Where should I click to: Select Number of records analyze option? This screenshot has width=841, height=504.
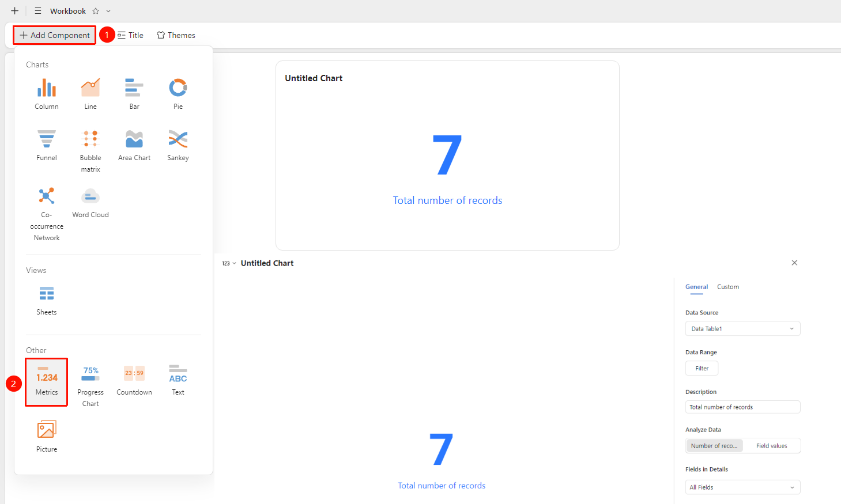tap(714, 446)
